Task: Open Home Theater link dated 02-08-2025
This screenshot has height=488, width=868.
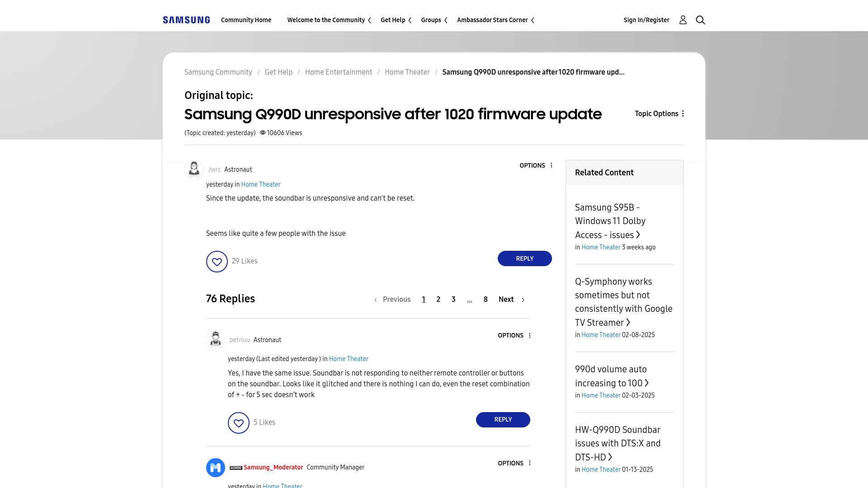Action: point(601,335)
